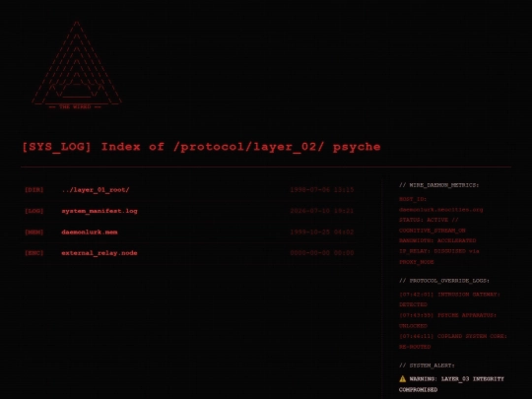Click the HOST_ID: label
The height and width of the screenshot is (399, 532).
tap(413, 199)
